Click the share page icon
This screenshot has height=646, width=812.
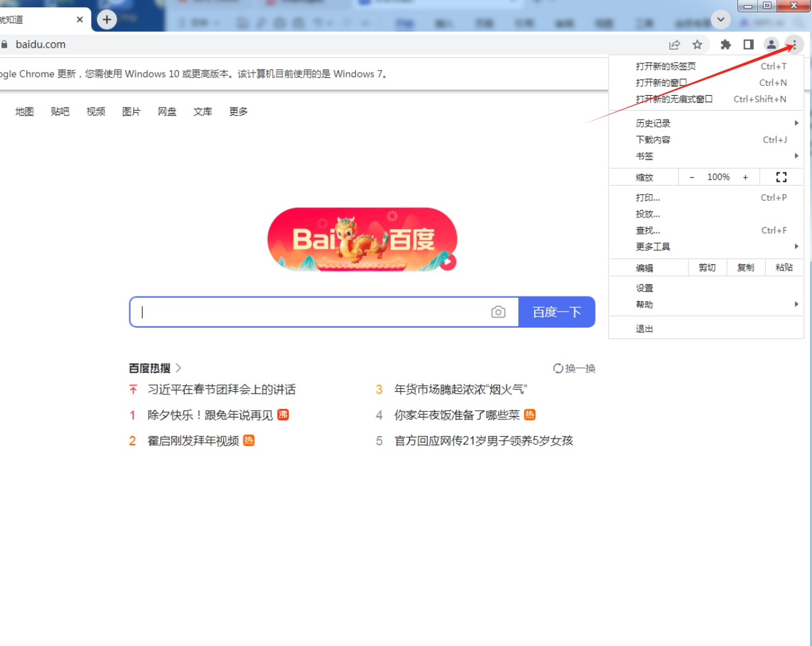point(674,44)
